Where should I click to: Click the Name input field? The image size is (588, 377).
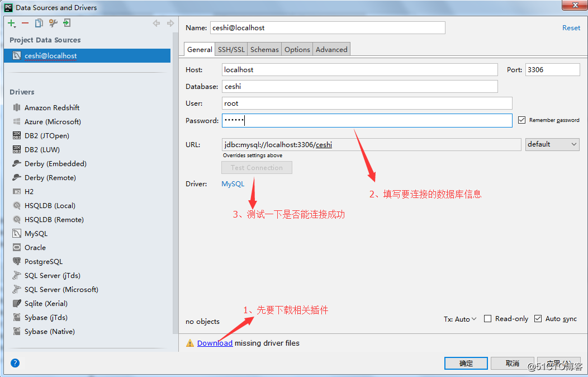click(328, 28)
